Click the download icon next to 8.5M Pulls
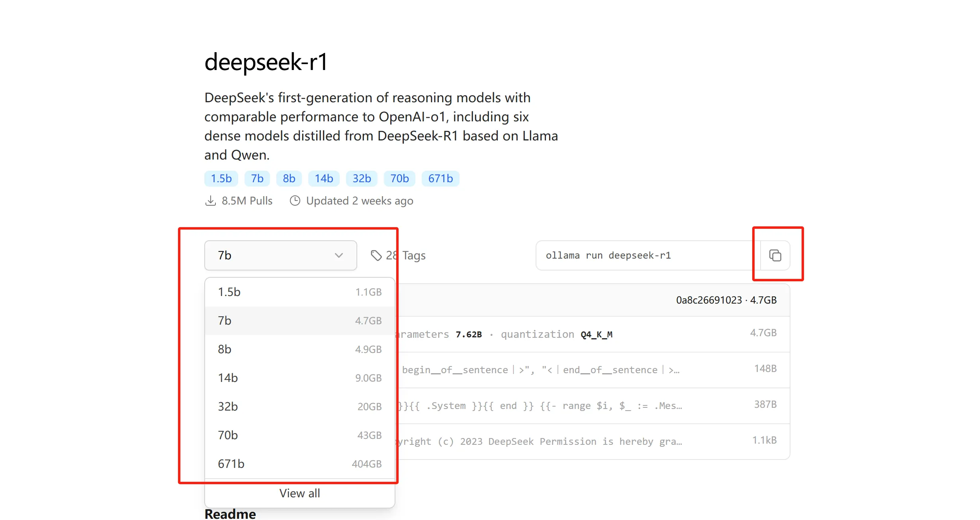 tap(210, 201)
